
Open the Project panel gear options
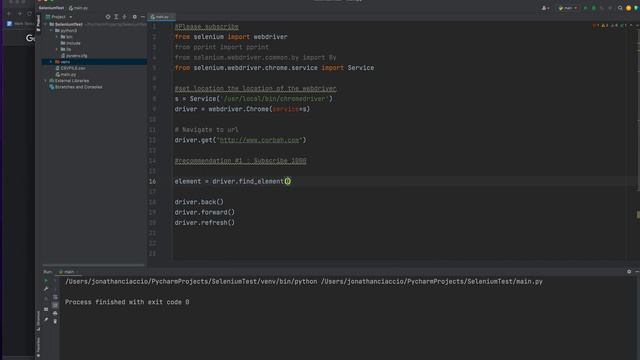[135, 17]
